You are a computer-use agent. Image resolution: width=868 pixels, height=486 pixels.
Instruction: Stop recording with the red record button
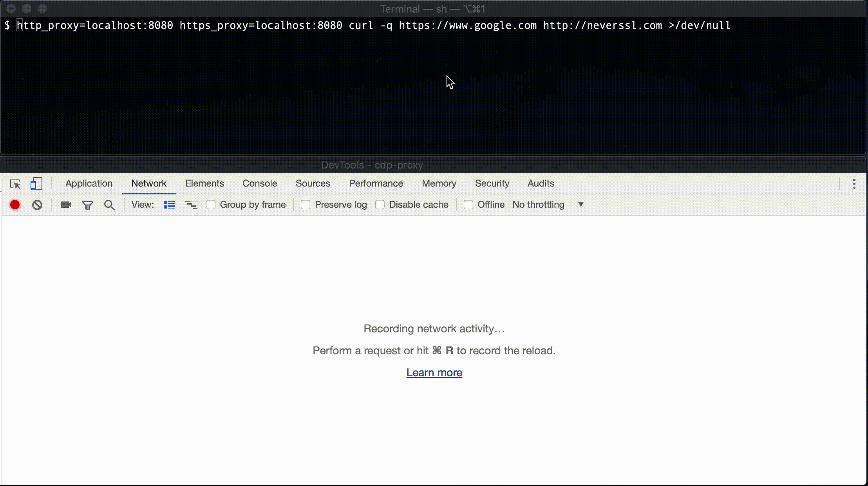click(x=15, y=205)
